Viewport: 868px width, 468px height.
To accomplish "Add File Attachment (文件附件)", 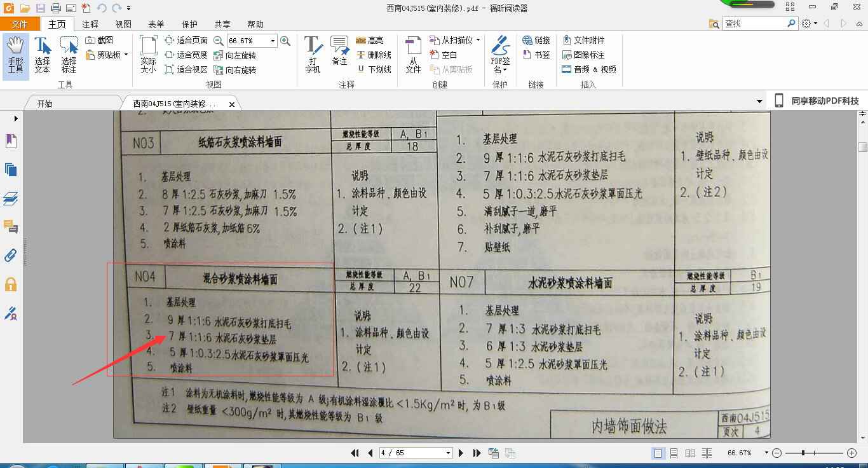I will (x=583, y=40).
